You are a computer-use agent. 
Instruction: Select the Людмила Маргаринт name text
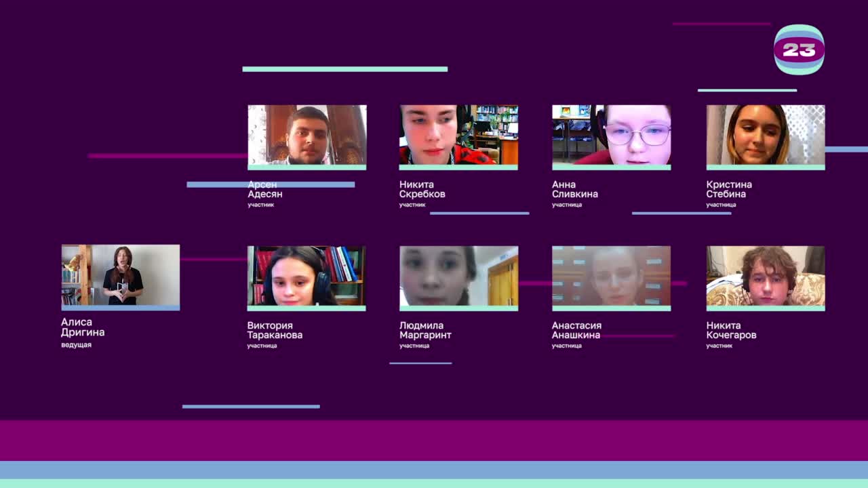(425, 330)
